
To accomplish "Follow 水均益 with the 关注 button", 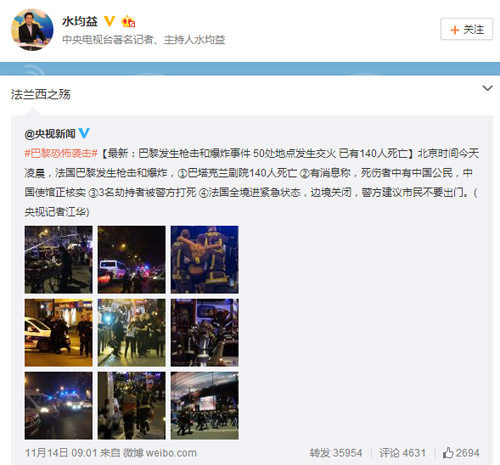I will tap(466, 29).
